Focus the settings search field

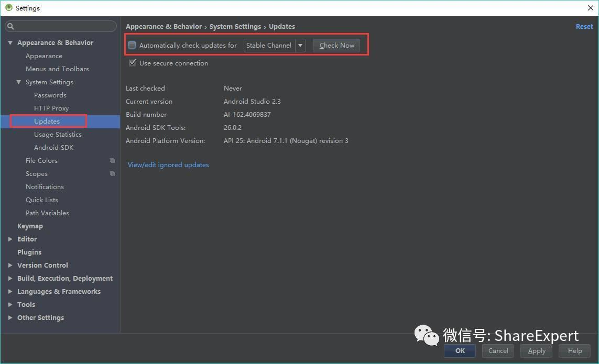click(61, 26)
